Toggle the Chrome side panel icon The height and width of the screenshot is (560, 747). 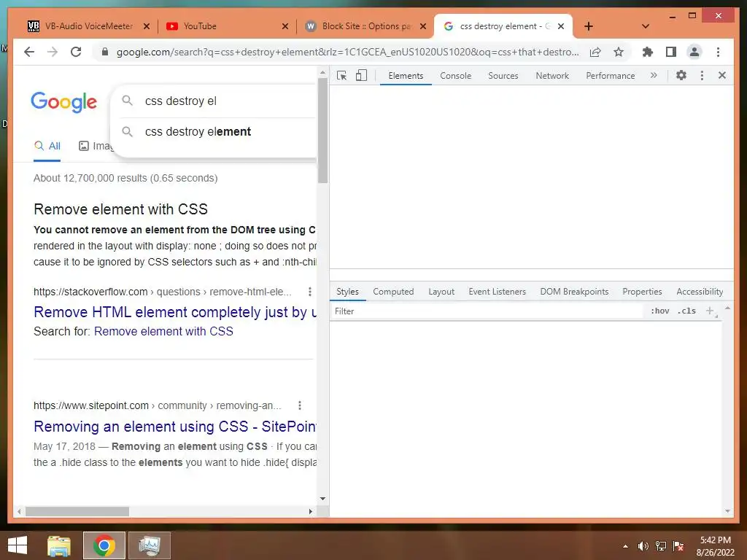(x=671, y=52)
